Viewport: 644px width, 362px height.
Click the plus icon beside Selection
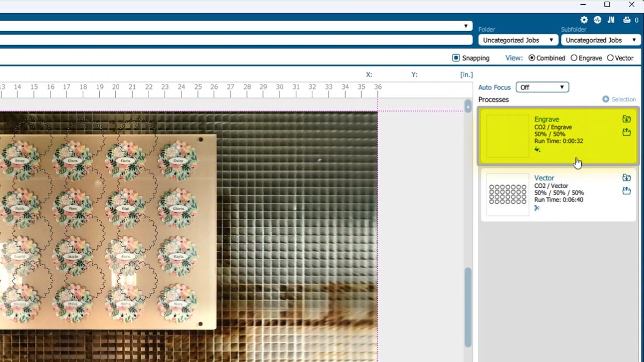coord(605,99)
